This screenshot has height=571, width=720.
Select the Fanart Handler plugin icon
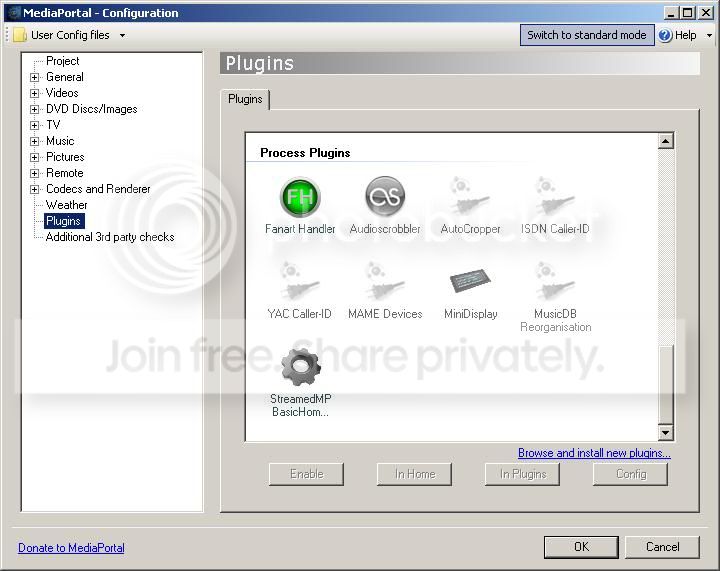click(300, 197)
